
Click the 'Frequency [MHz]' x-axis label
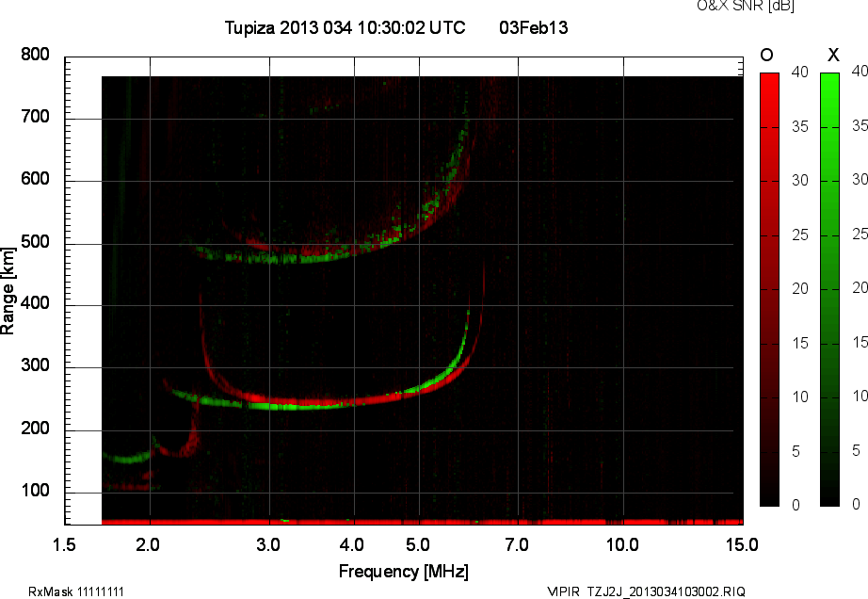click(403, 571)
